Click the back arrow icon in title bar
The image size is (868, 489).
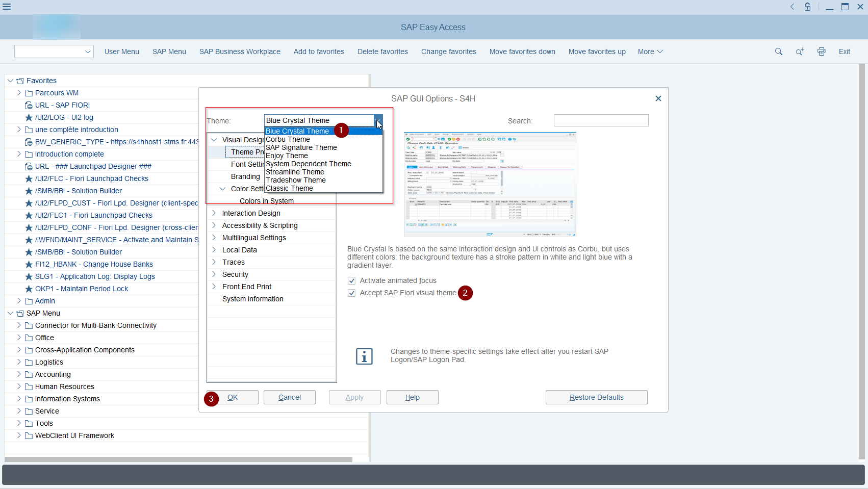(792, 7)
